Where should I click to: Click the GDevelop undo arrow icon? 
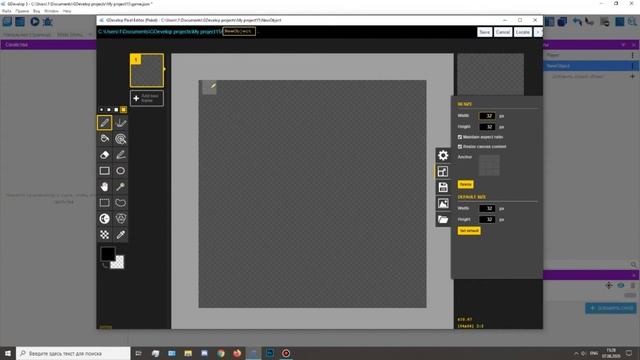[577, 22]
